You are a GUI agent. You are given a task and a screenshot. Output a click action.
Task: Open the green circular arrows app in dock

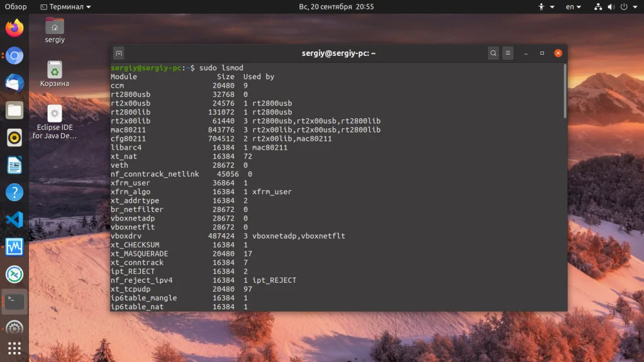[x=14, y=275]
